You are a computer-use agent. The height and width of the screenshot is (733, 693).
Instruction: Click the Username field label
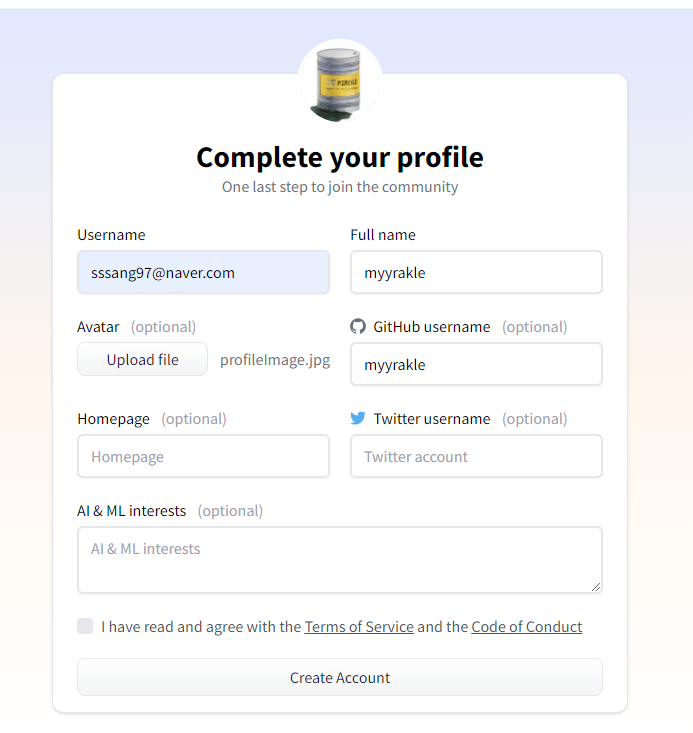click(x=111, y=235)
